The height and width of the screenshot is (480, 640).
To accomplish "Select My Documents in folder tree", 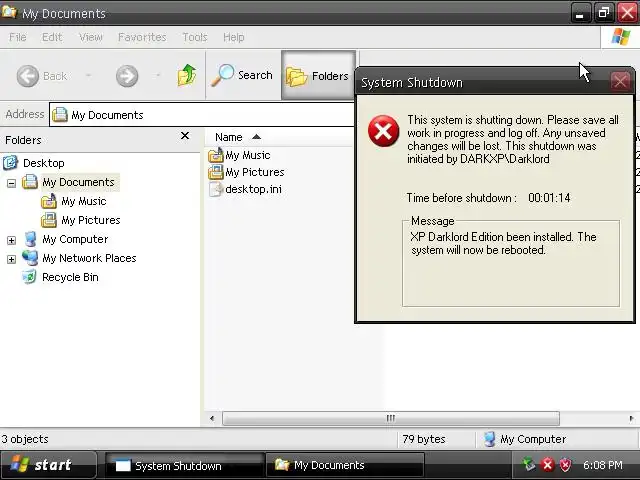I will point(78,182).
